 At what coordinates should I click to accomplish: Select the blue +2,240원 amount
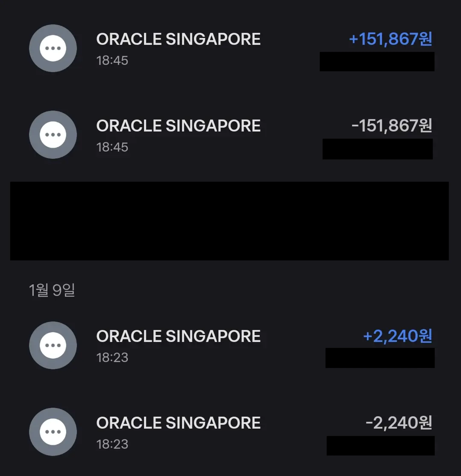coord(398,336)
